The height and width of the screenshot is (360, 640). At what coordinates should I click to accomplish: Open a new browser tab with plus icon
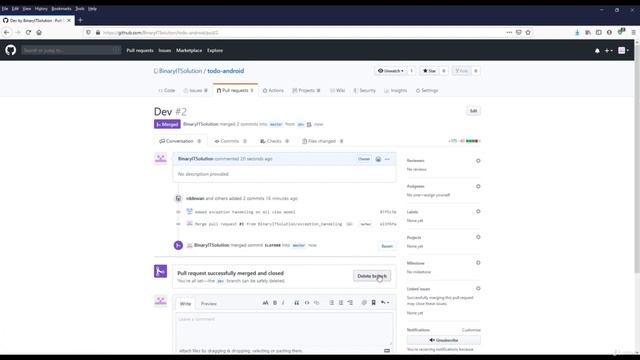point(80,20)
